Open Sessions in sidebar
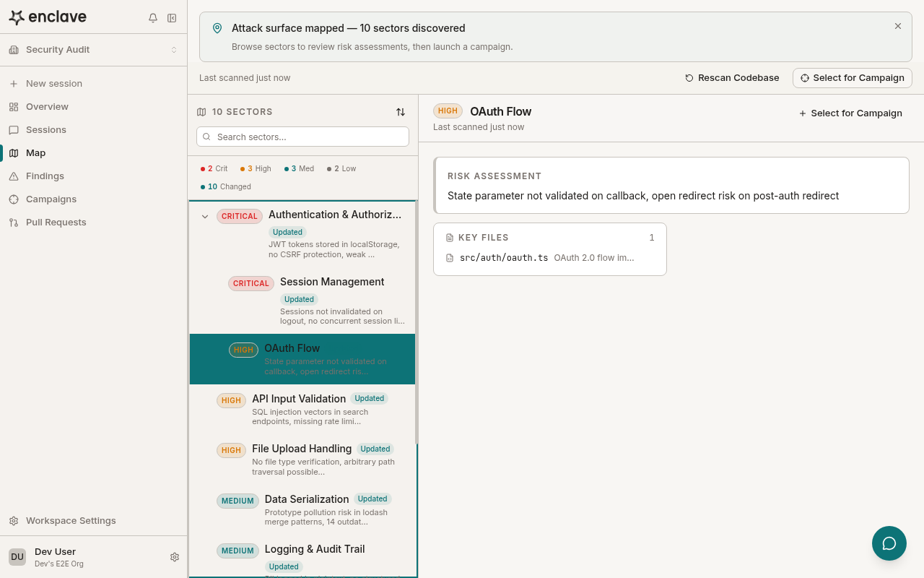Viewport: 924px width, 578px height. (93, 130)
